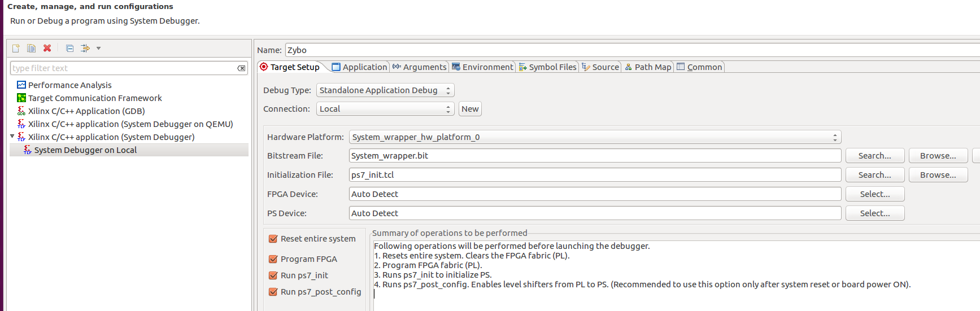Switch to the Symbol Files tab
This screenshot has height=311, width=980.
548,67
